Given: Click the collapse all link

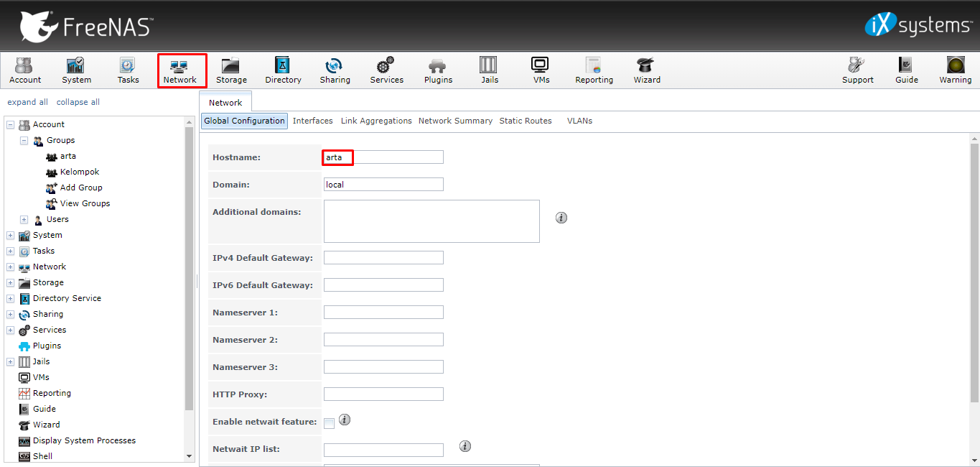Looking at the screenshot, I should click(78, 101).
